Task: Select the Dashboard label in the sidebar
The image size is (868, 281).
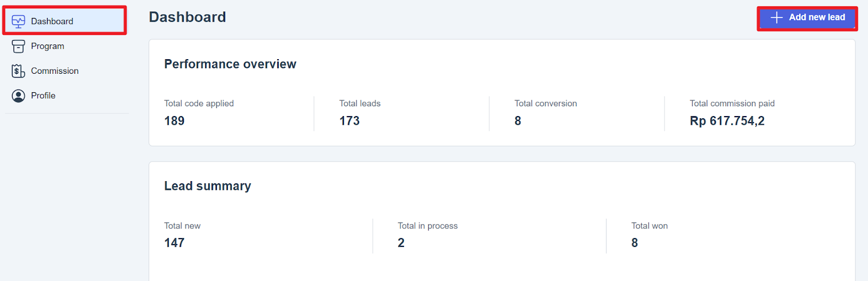Action: click(x=52, y=21)
